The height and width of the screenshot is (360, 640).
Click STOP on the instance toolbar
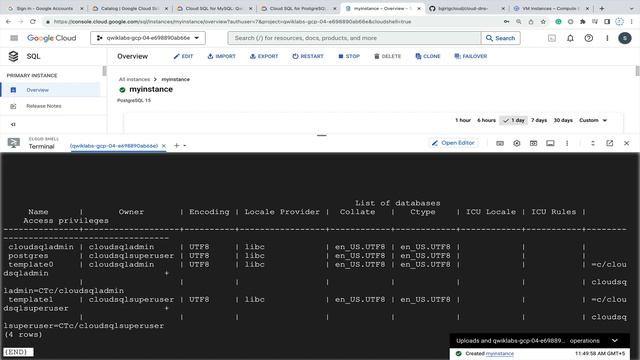pyautogui.click(x=349, y=56)
